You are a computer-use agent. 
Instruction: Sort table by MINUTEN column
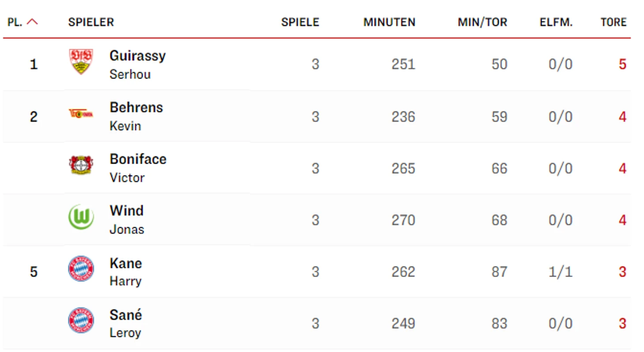click(x=389, y=22)
